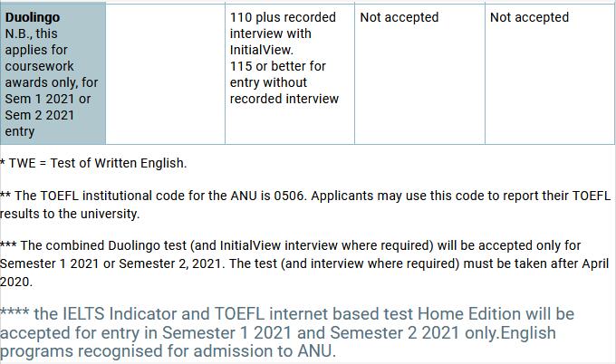The width and height of the screenshot is (616, 364).
Task: Click the last 'Not accepted' table cell
Action: pos(529,17)
